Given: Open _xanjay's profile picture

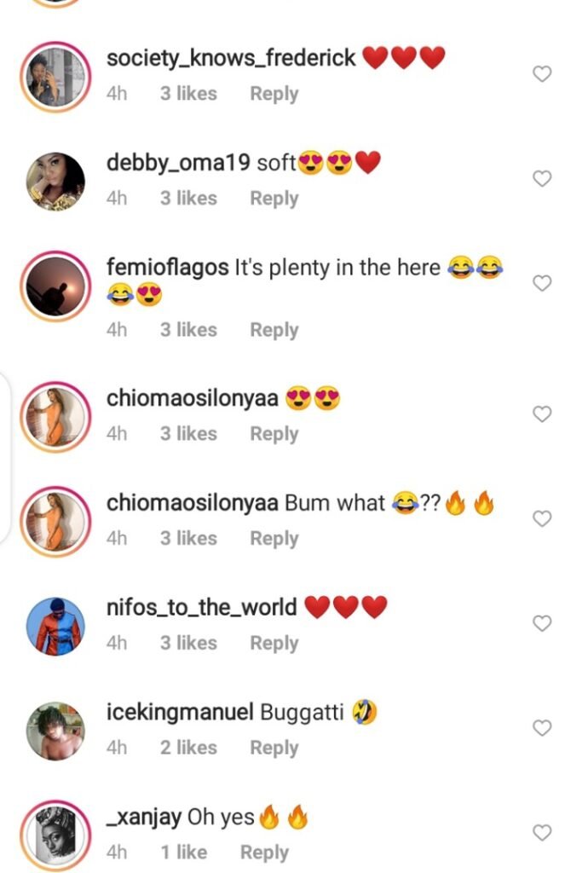Looking at the screenshot, I should click(55, 835).
